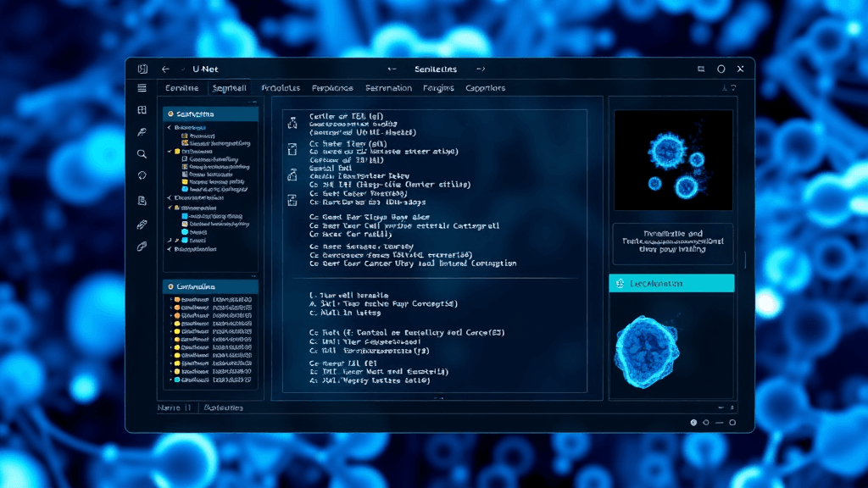Image resolution: width=868 pixels, height=488 pixels.
Task: Select the upper left panel's header with orange dot
Action: [x=210, y=114]
